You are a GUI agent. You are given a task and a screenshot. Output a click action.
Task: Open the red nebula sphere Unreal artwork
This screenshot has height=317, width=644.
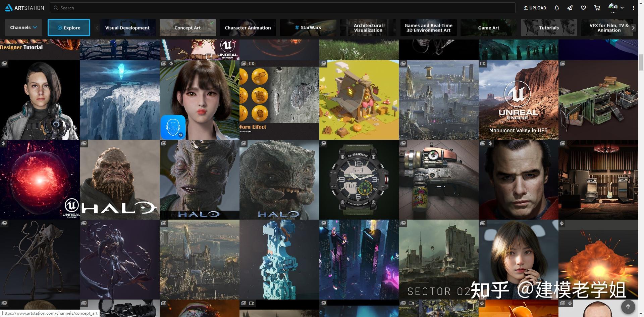[40, 180]
